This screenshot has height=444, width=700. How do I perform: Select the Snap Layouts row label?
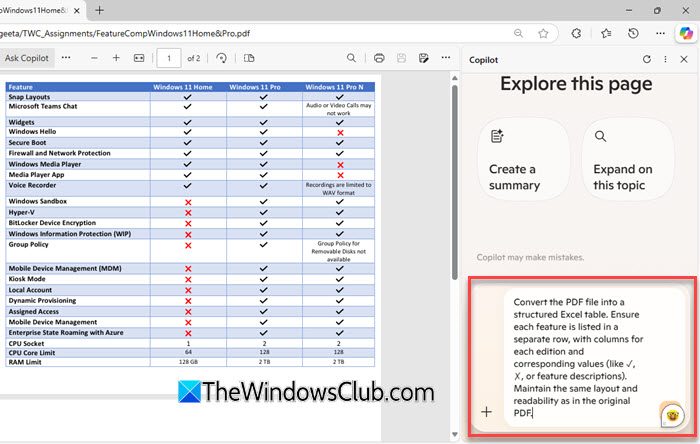(29, 97)
